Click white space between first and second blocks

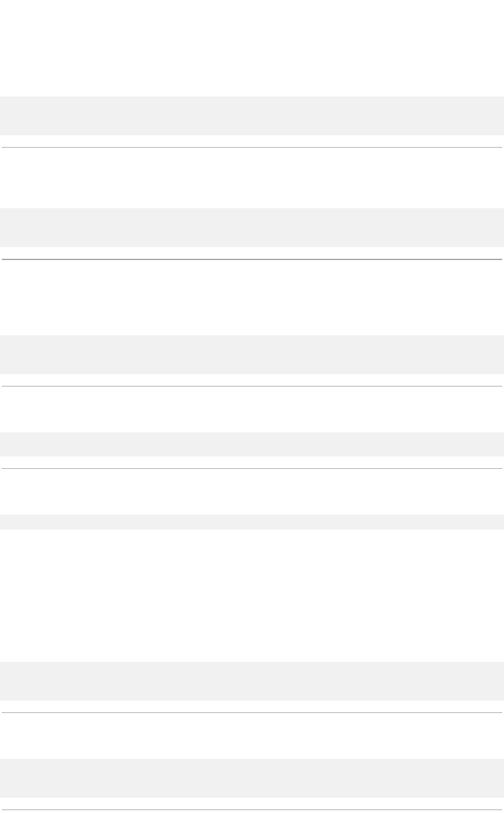pos(252,178)
